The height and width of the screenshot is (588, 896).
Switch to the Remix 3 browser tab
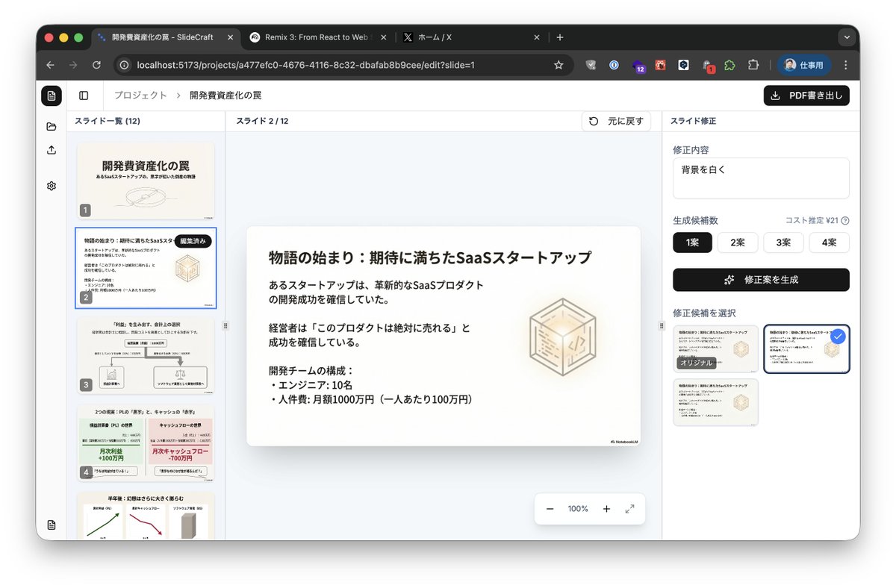(314, 37)
